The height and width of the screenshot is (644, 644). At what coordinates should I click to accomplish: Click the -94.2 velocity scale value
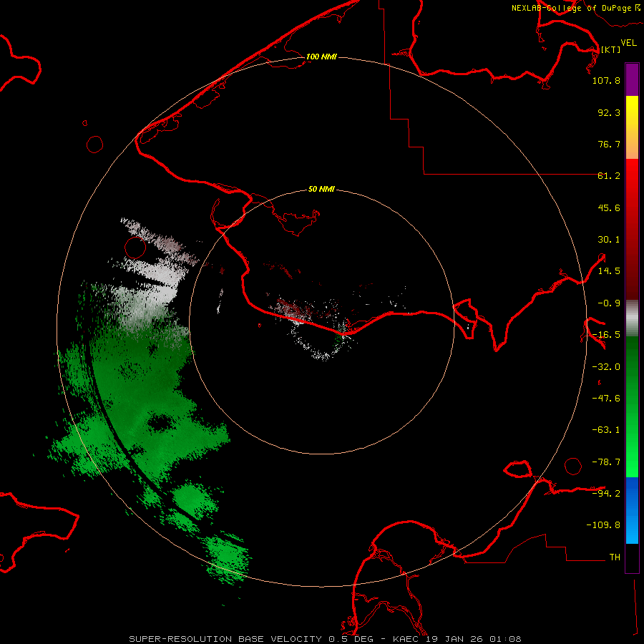[606, 493]
